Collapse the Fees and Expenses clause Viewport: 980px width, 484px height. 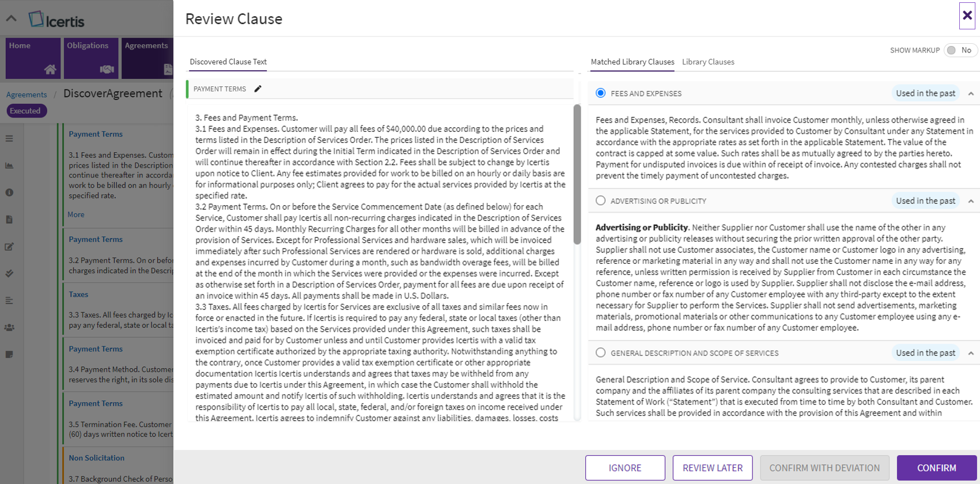pyautogui.click(x=971, y=93)
